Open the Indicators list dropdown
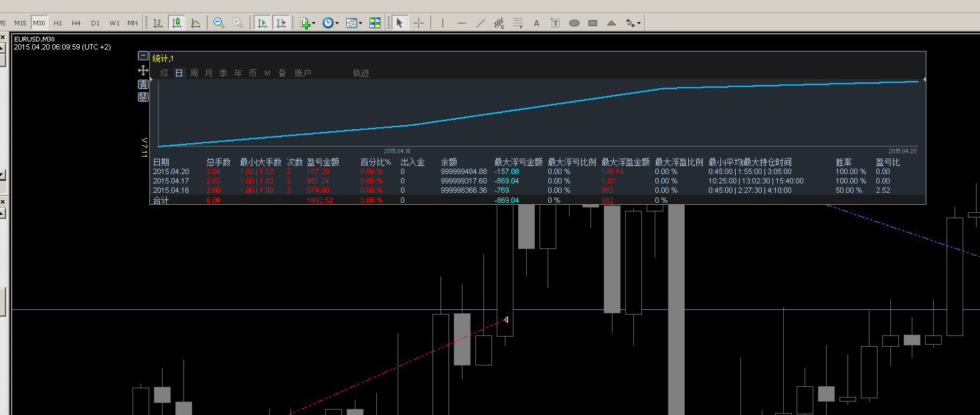This screenshot has width=980, height=415. [x=308, y=23]
